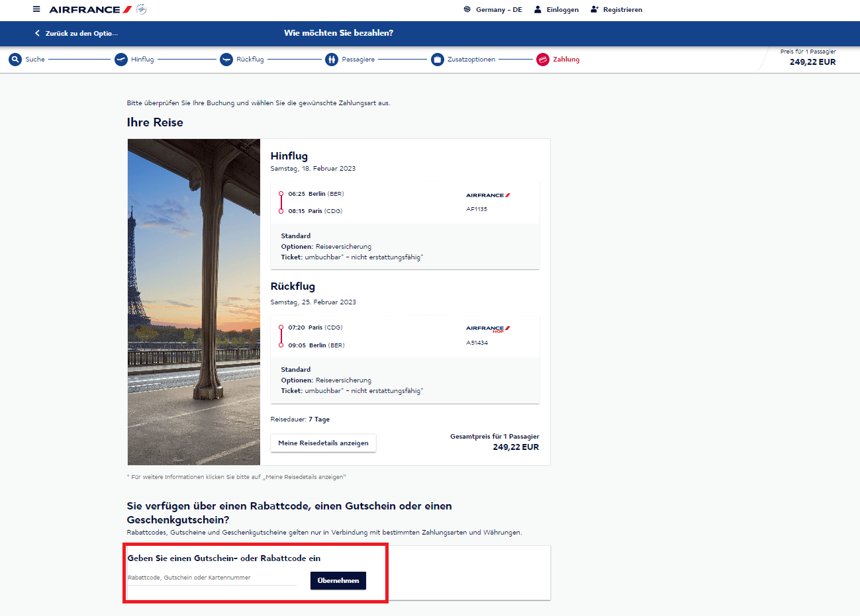Focus the Rabattcode, Gutschein oder Kartennummer field
This screenshot has width=860, height=616.
(212, 578)
